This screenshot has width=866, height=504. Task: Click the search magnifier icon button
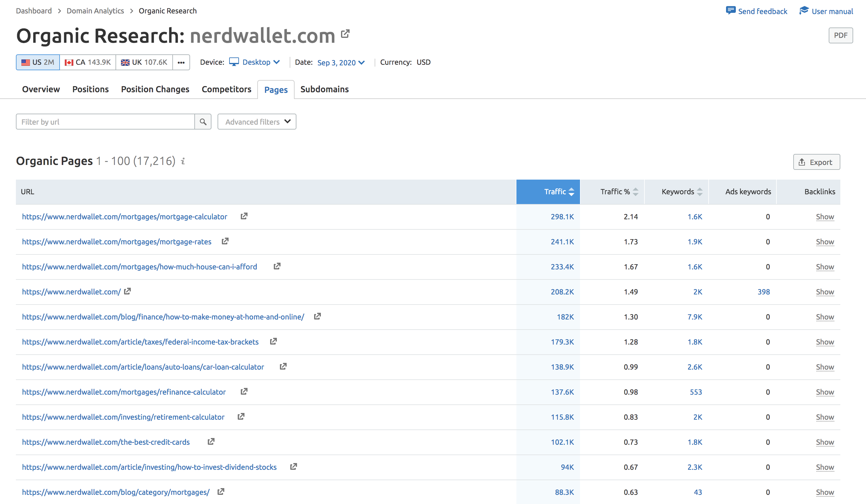coord(203,122)
